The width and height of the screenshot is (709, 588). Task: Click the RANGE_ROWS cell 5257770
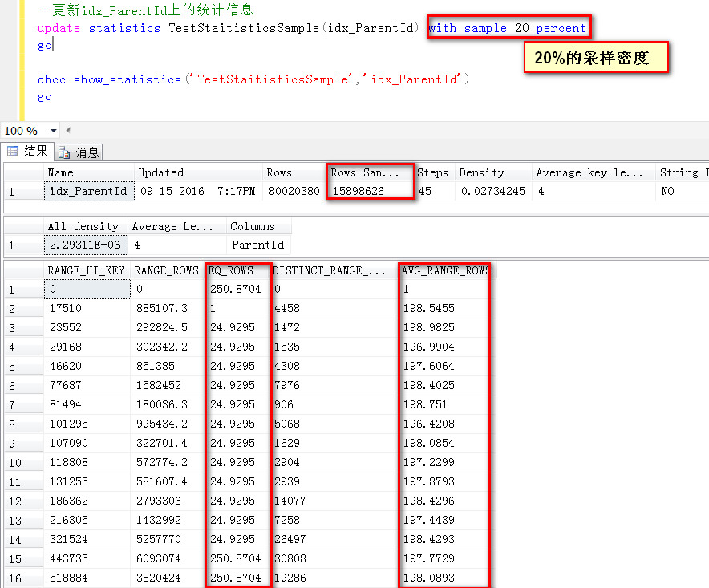pos(167,539)
